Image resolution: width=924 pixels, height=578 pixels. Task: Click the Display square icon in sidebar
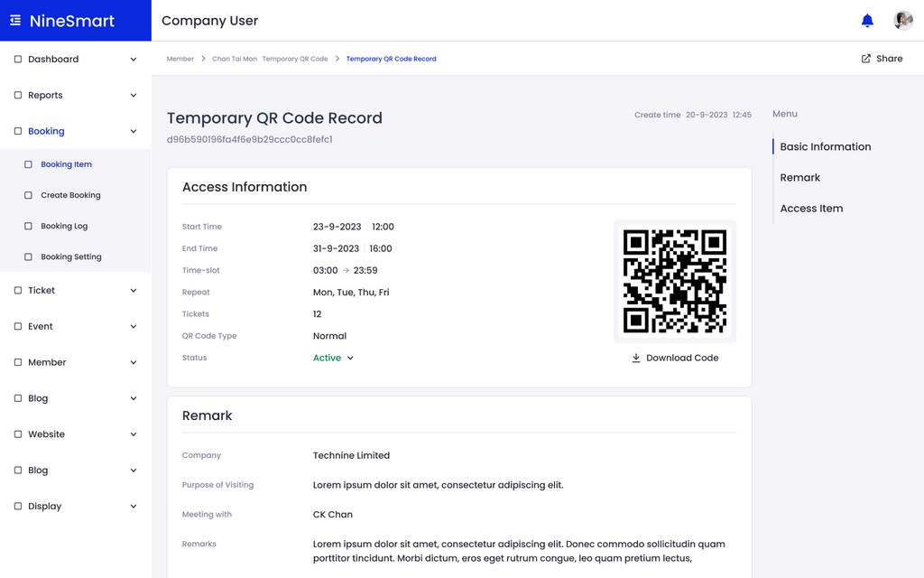[x=18, y=507]
